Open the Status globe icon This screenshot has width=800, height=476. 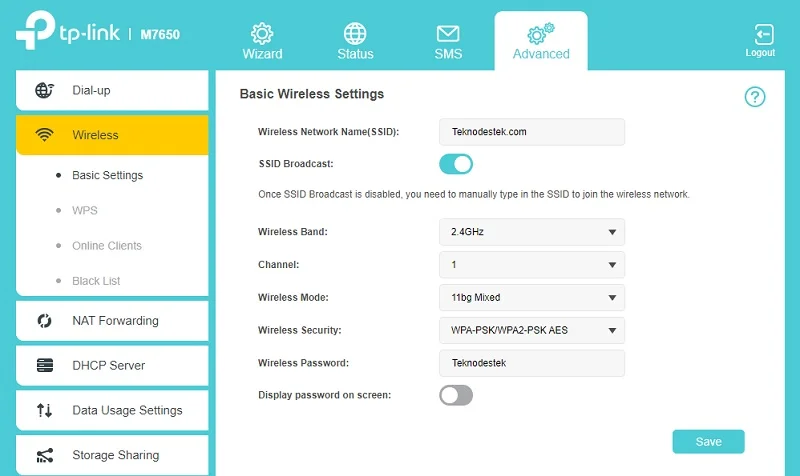pyautogui.click(x=355, y=33)
